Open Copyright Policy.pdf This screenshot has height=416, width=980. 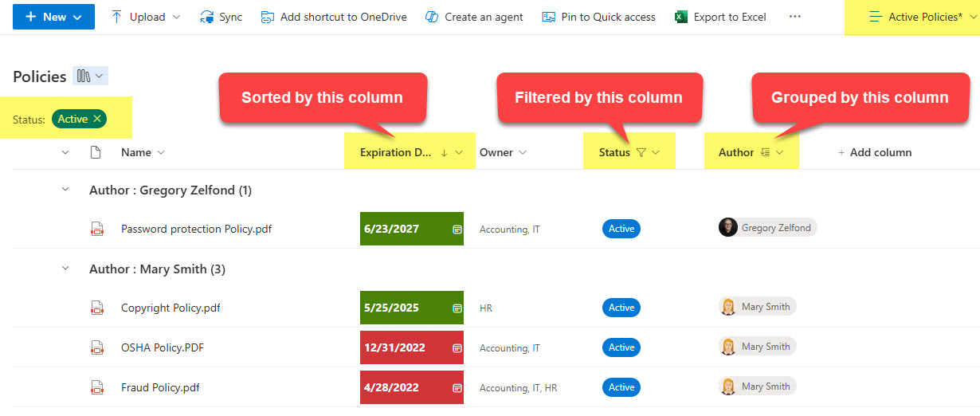pos(171,308)
